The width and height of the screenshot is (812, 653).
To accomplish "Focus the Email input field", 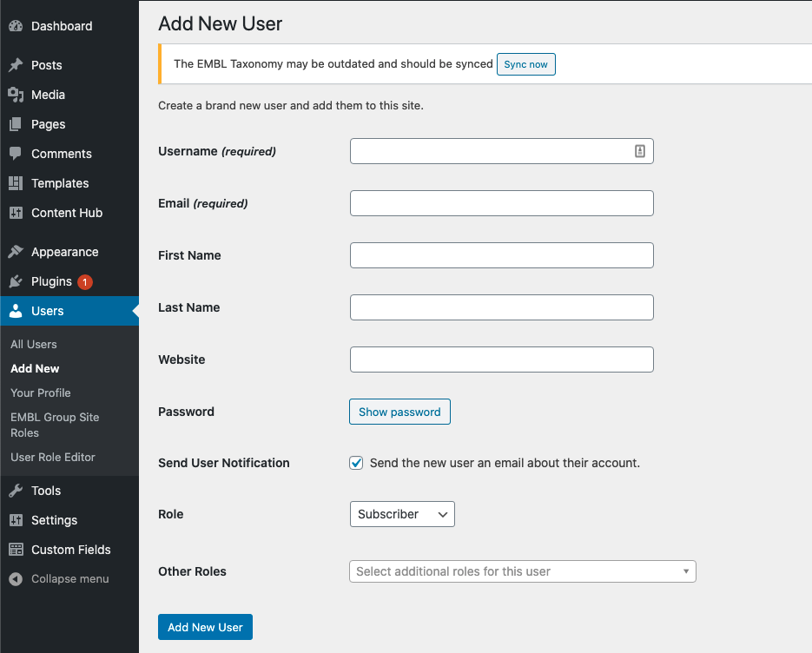I will (x=501, y=203).
